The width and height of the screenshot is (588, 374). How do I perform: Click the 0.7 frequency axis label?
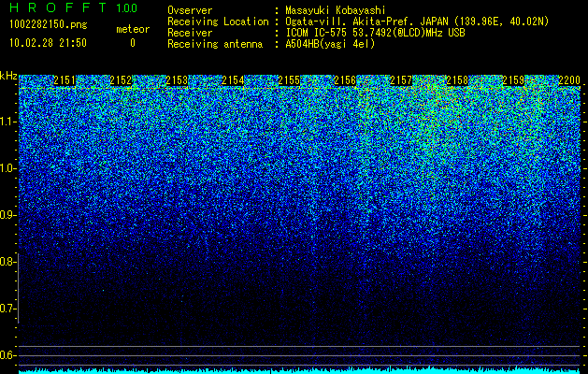pos(7,309)
